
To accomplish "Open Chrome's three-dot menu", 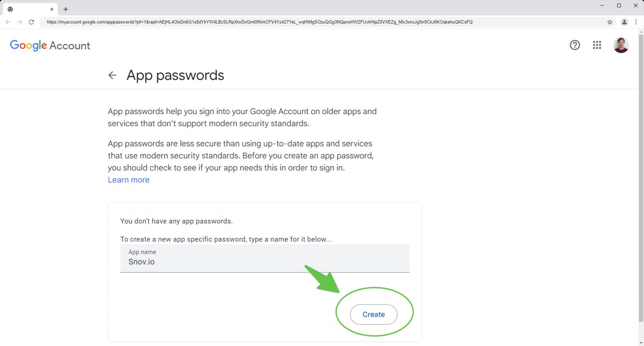I will (x=636, y=22).
